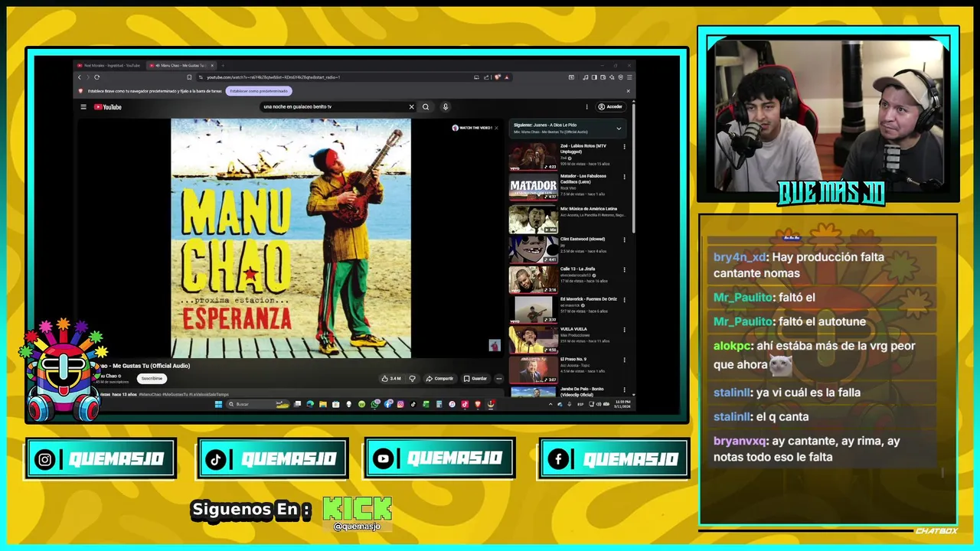Open Matador - Los Fabulosos Cadillacs thumbnail

pos(533,187)
